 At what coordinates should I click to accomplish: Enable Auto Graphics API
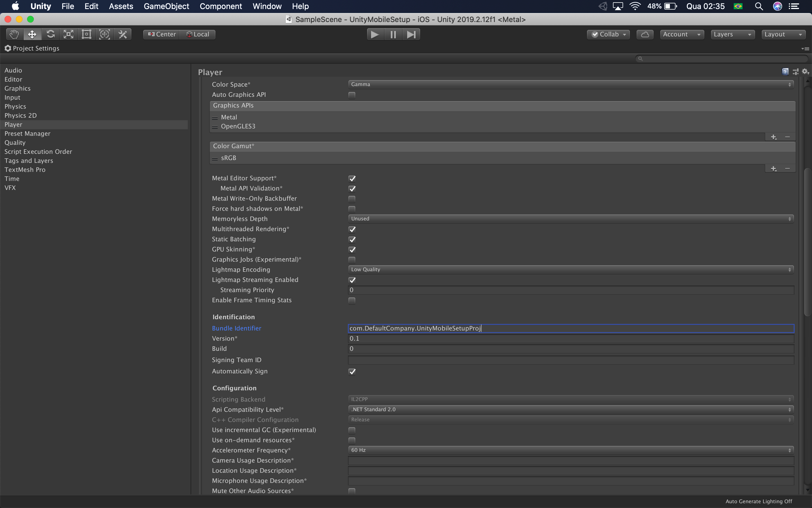click(x=352, y=95)
